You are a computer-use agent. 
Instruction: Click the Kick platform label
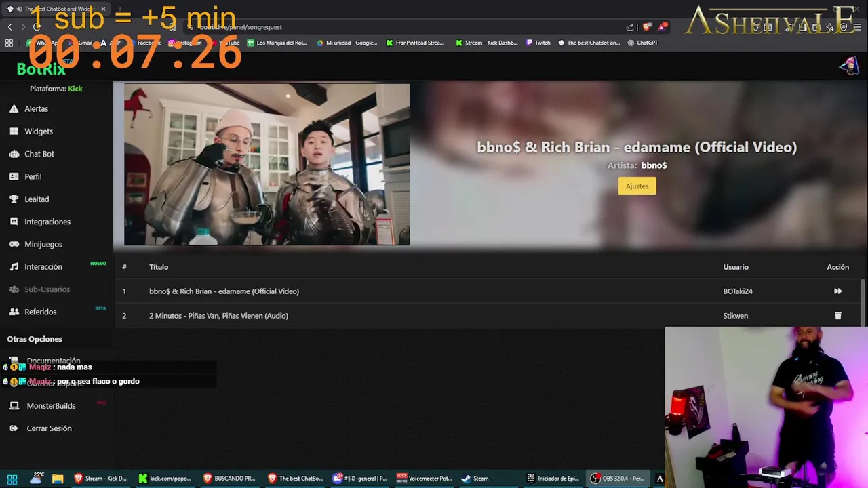(x=75, y=89)
